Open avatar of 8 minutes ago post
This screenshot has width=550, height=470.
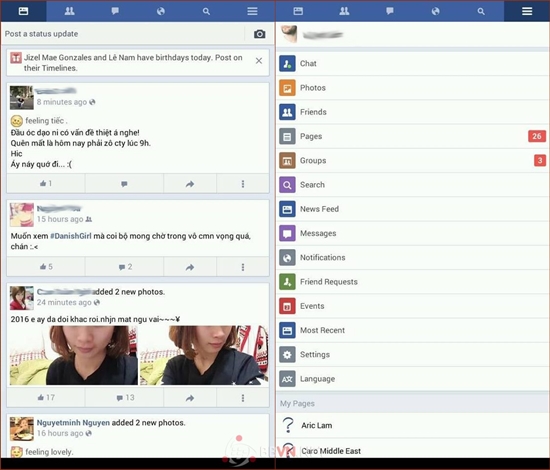22,98
